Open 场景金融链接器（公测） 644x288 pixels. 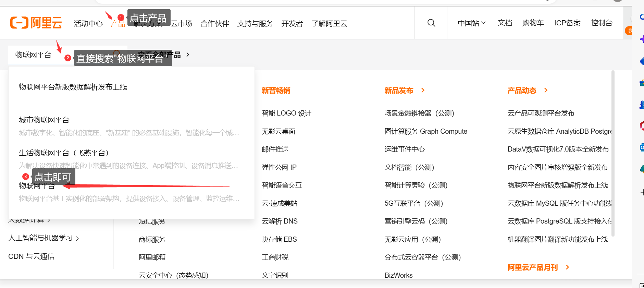pyautogui.click(x=419, y=113)
